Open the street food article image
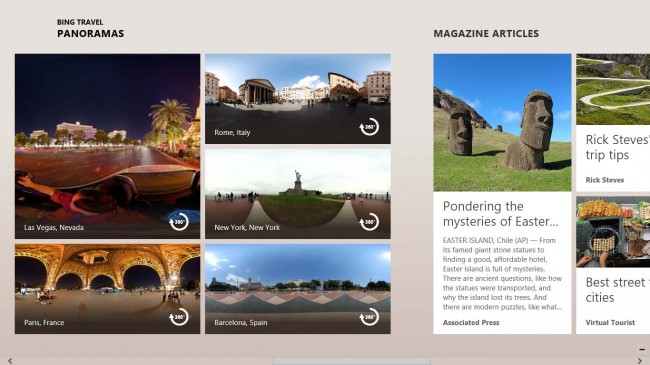Viewport: 650px width, 365px height. [613, 232]
